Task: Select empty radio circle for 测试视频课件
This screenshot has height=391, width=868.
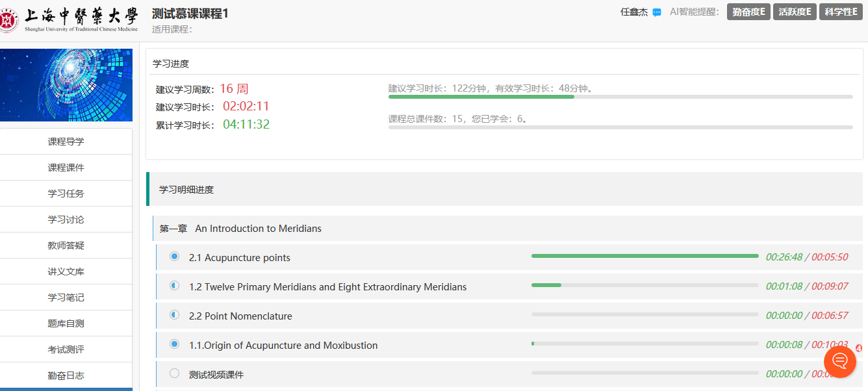Action: (x=174, y=373)
